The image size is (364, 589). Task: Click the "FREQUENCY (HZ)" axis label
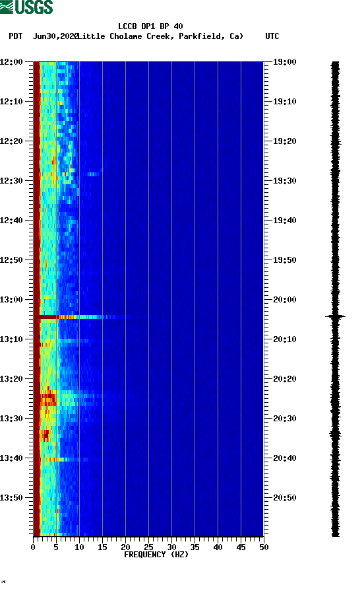pos(156,555)
